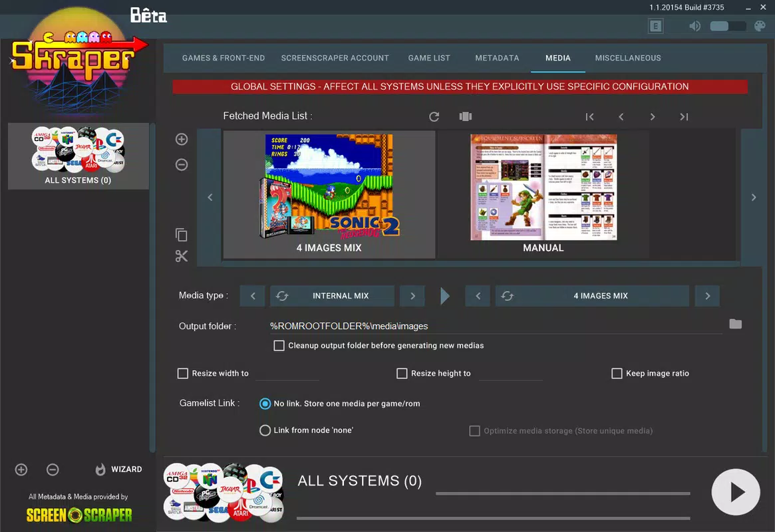The height and width of the screenshot is (532, 775).
Task: Select Link from node 'none' option
Action: click(265, 430)
